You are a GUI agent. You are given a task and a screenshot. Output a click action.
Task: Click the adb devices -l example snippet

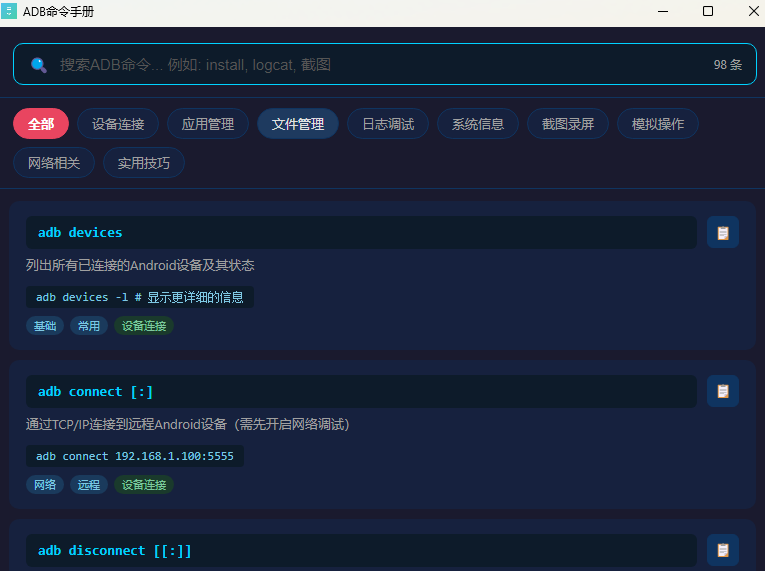(x=140, y=297)
